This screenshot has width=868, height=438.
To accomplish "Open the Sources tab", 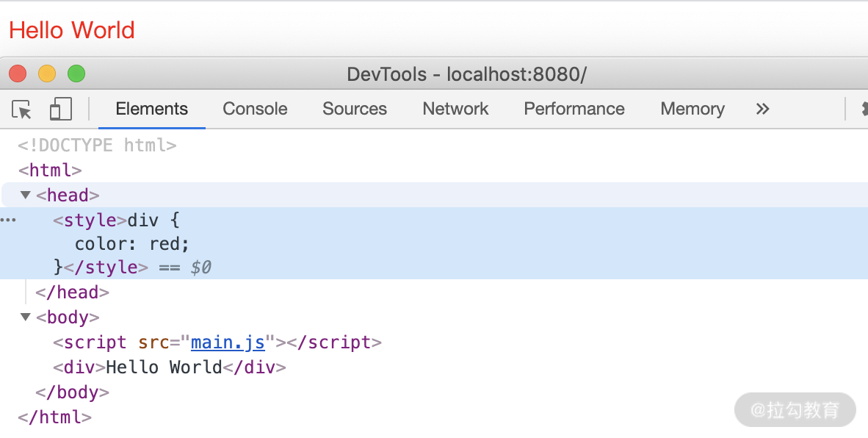I will [354, 109].
